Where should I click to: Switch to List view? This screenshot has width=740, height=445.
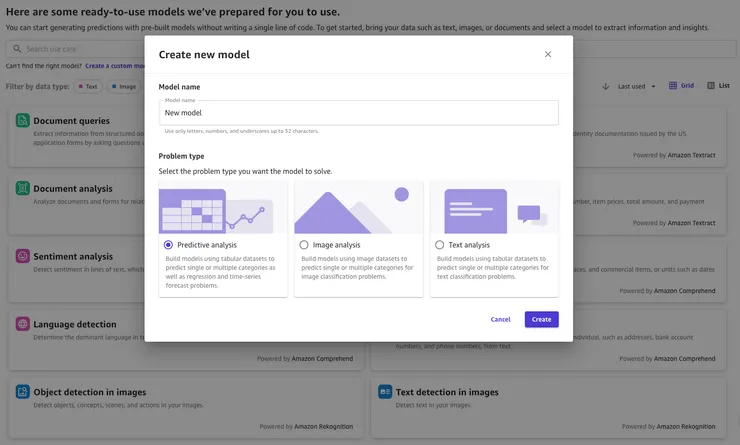pos(717,86)
